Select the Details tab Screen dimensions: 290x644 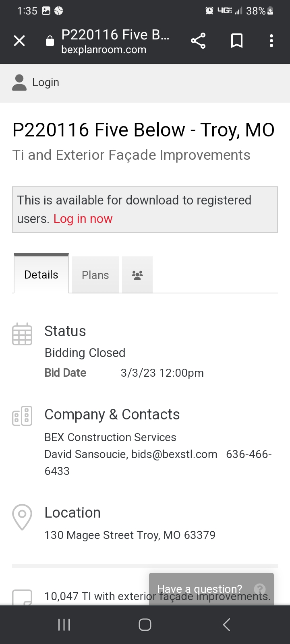[x=41, y=275]
